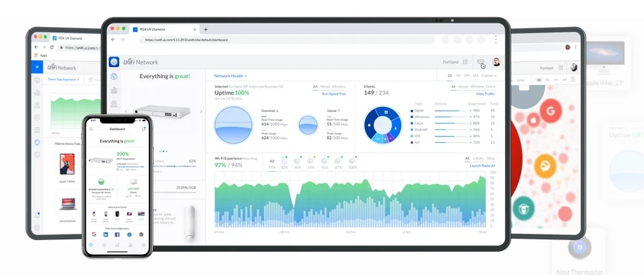
Task: Switch to the 1D time range tab
Action: (x=450, y=76)
